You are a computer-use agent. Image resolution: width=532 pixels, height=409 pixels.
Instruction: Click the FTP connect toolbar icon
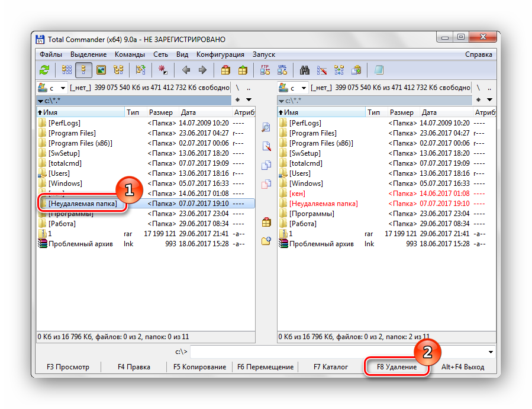point(265,70)
